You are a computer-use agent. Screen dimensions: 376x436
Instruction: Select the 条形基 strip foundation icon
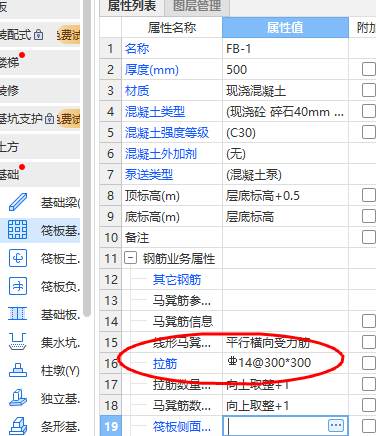click(18, 426)
